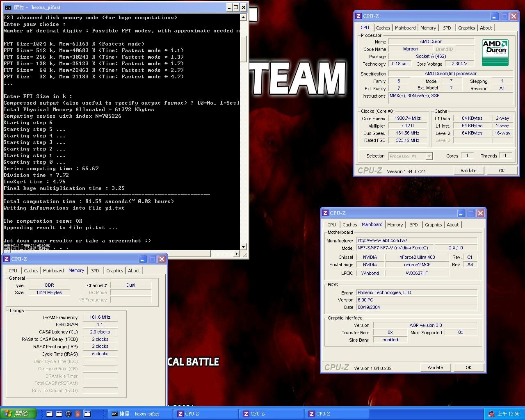Open the Caches tab in the Memory window
The width and height of the screenshot is (525, 420).
pyautogui.click(x=31, y=271)
